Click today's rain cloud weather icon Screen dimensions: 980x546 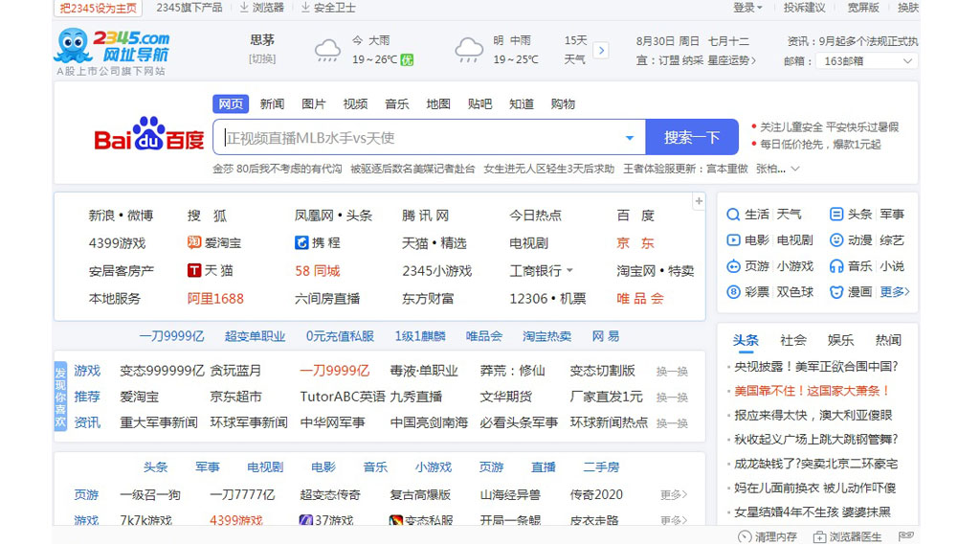click(x=327, y=50)
